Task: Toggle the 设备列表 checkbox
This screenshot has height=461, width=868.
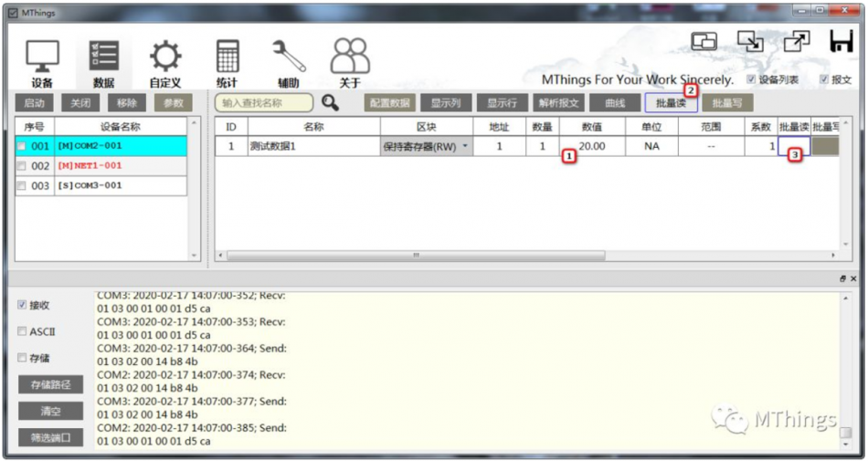Action: (751, 79)
